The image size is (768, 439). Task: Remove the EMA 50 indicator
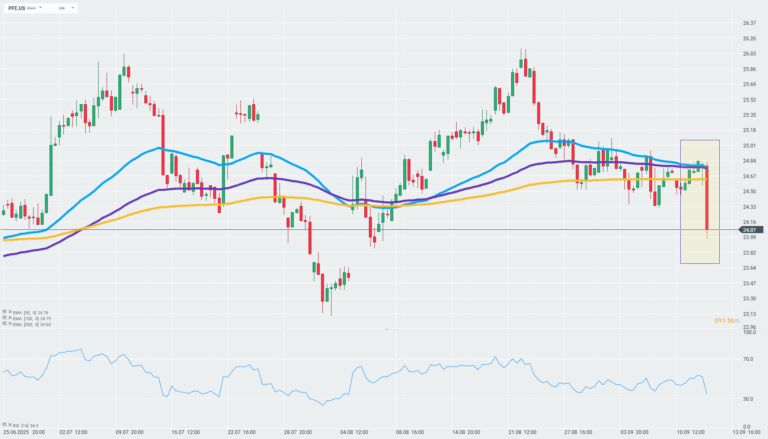click(10, 312)
